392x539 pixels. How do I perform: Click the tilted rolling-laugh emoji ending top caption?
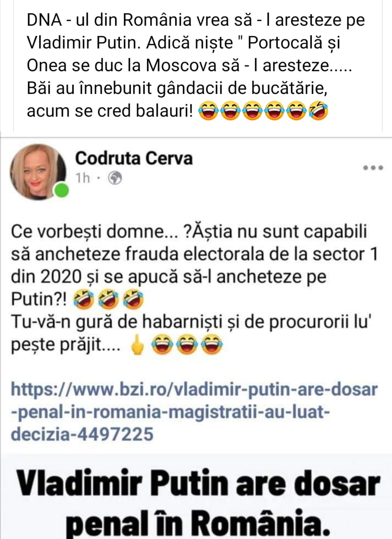click(318, 111)
